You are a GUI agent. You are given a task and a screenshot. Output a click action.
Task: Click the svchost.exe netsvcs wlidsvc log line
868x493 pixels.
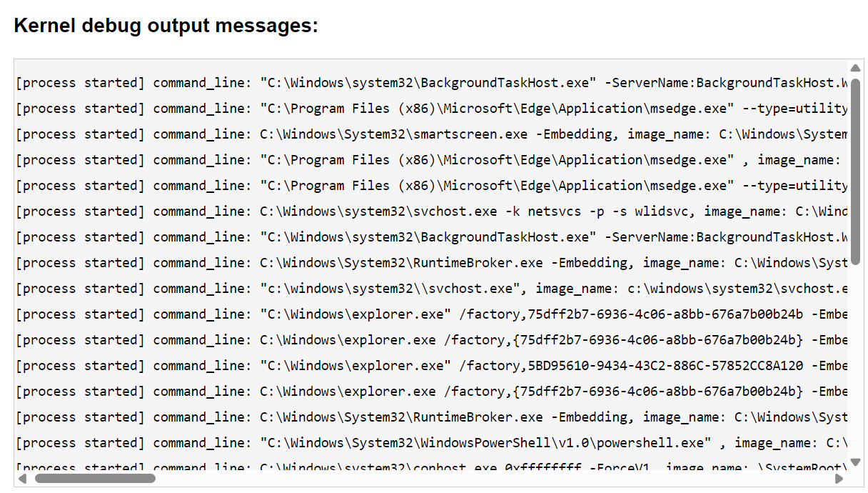coord(428,211)
